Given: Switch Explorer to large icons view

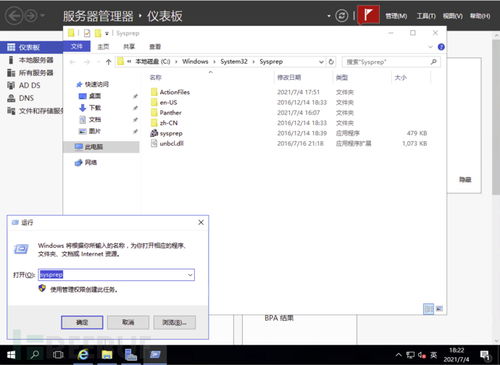Looking at the screenshot, I should click(439, 309).
